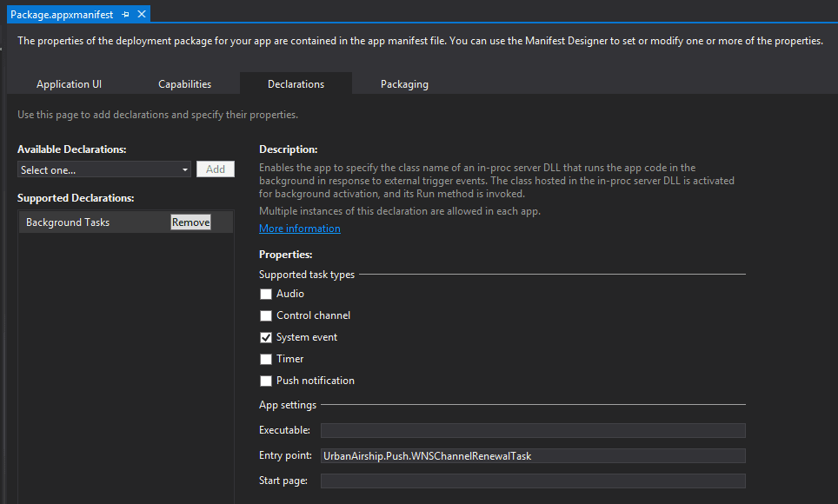
Task: Expand the Available Declarations dropdown
Action: point(104,170)
